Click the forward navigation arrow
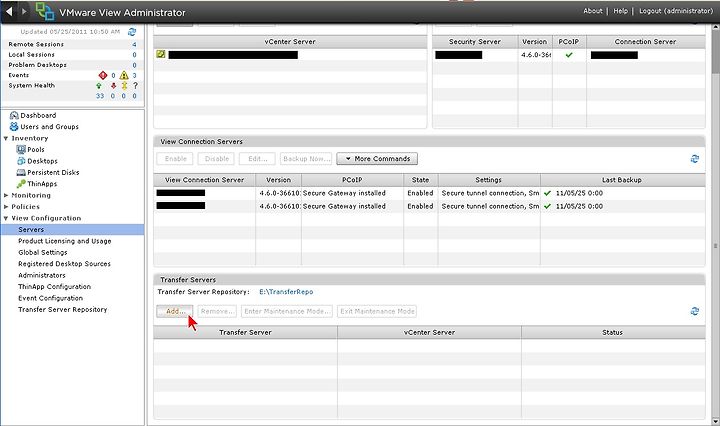The height and width of the screenshot is (426, 720). (x=24, y=11)
